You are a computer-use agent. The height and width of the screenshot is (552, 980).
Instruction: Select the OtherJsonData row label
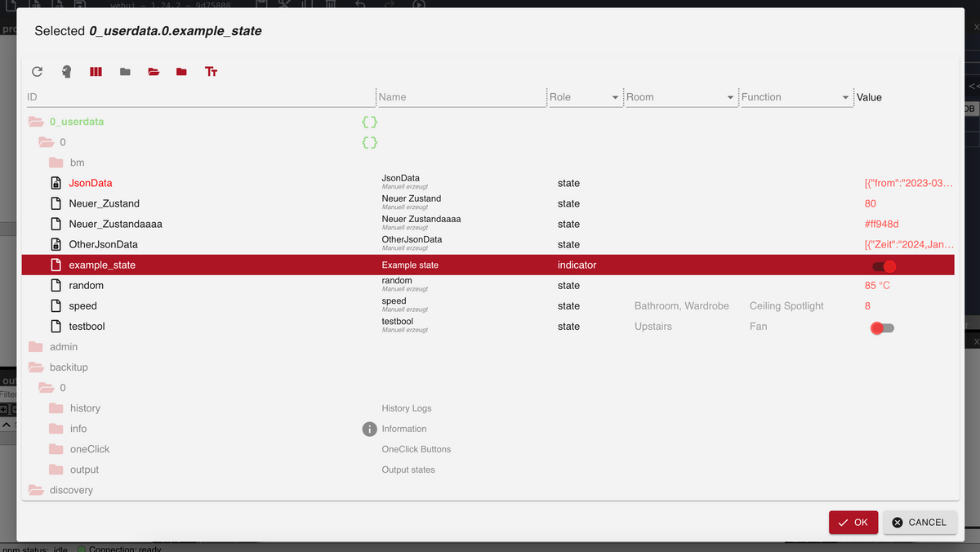pos(103,244)
